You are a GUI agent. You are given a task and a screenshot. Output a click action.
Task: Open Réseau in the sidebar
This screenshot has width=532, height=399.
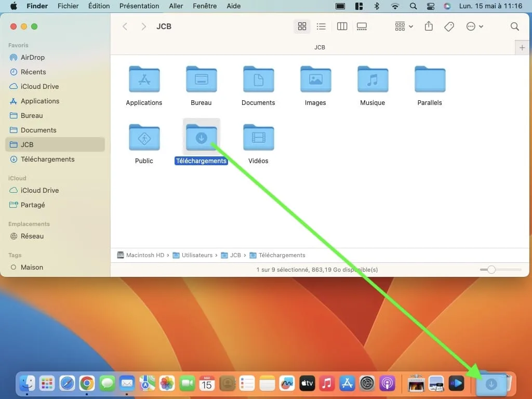(x=55, y=236)
